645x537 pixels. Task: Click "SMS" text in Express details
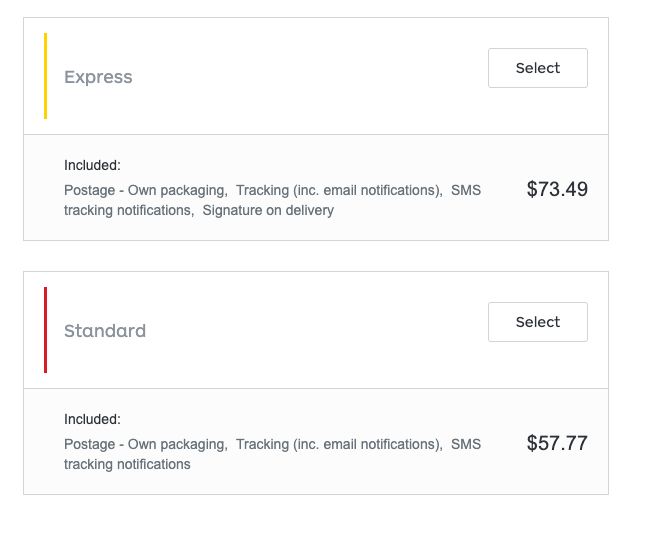tap(466, 190)
